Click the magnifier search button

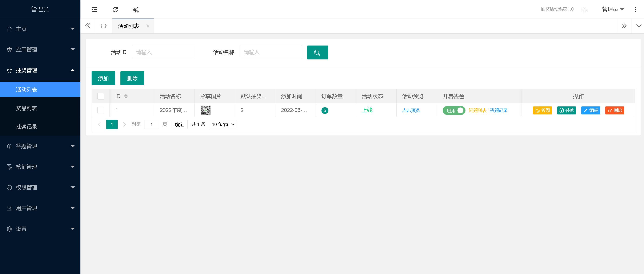tap(317, 52)
